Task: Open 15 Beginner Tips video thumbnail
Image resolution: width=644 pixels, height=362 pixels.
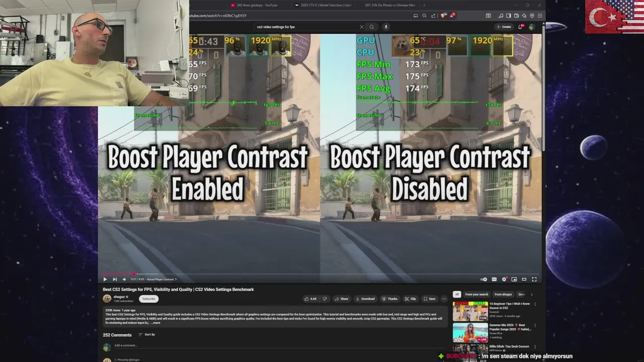Action: pos(470,311)
